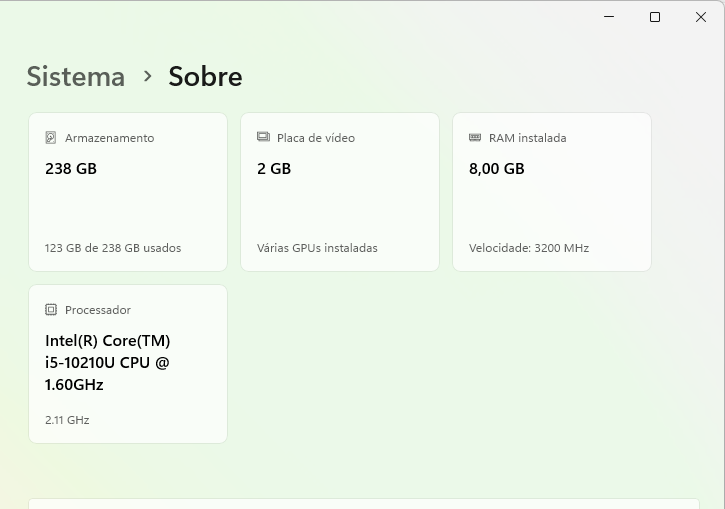Click the breadcrumb chevron between Sistema and Sobre
Screen dimensions: 725x509
tap(147, 76)
